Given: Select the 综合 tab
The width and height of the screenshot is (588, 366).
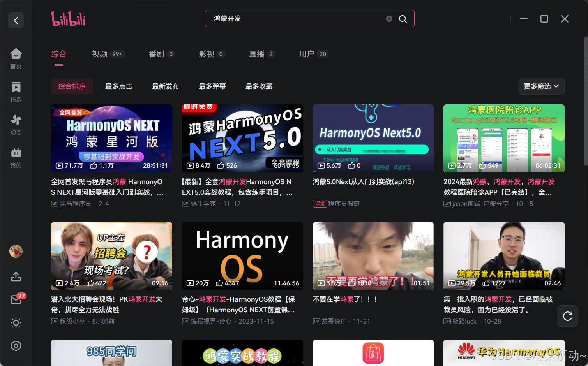Looking at the screenshot, I should [x=59, y=54].
